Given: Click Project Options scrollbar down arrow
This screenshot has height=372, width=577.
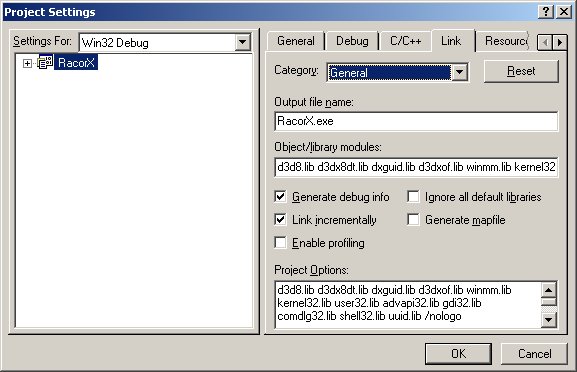Looking at the screenshot, I should click(x=549, y=320).
